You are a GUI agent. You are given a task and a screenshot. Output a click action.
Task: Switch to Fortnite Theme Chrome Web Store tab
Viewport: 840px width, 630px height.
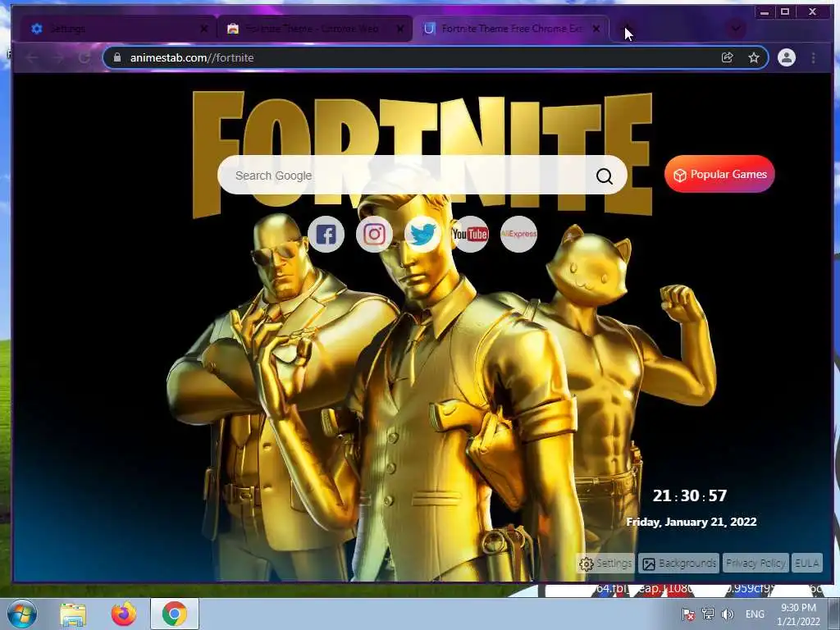pyautogui.click(x=315, y=29)
